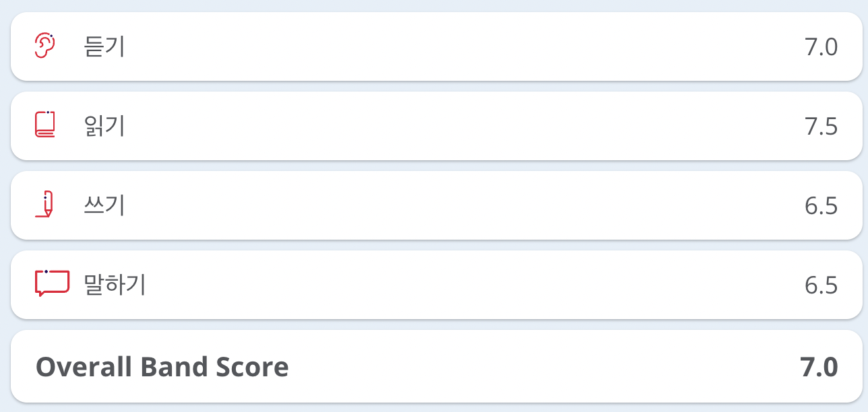Select the 듣기 label text
Image resolution: width=868 pixels, height=412 pixels.
coord(104,46)
